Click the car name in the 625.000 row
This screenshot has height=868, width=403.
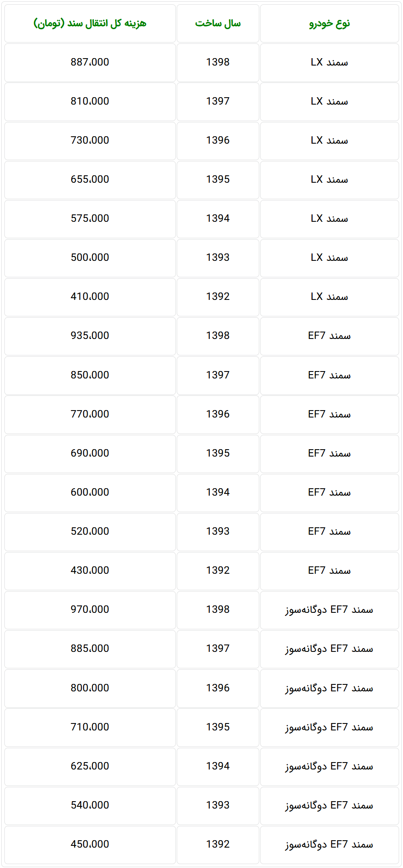pos(329,766)
